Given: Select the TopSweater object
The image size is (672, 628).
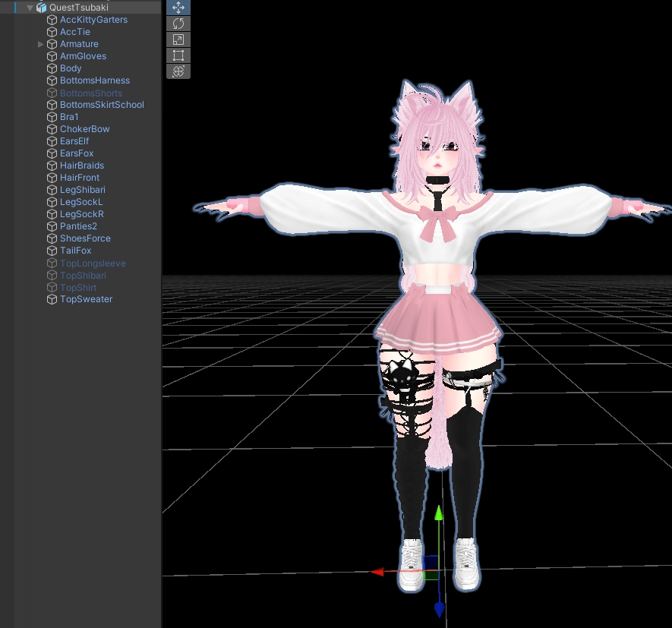Looking at the screenshot, I should tap(86, 299).
